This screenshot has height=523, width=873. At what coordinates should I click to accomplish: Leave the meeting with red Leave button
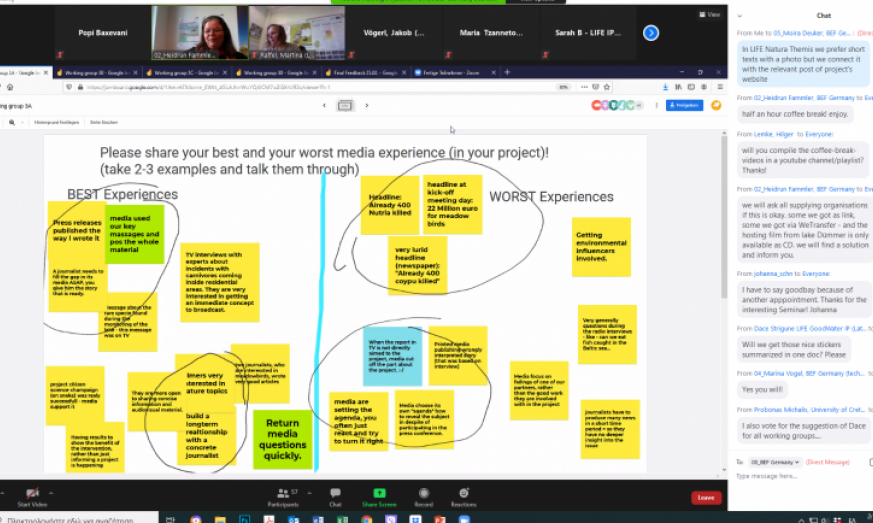(x=706, y=497)
